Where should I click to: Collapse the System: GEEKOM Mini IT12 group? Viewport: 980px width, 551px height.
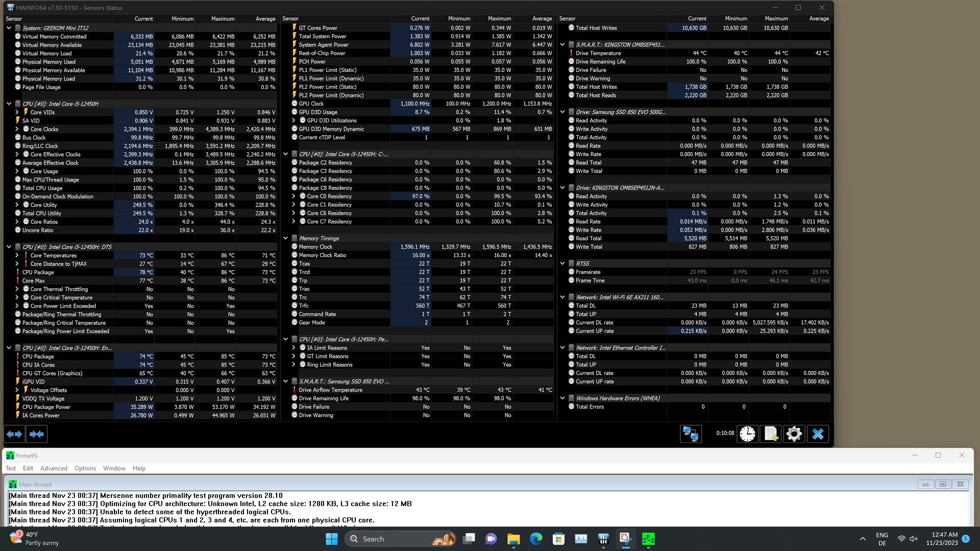(x=9, y=28)
